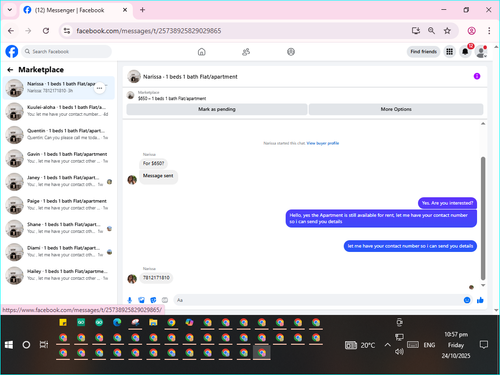Open Janey conversation
This screenshot has width=500, height=375.
tap(59, 181)
